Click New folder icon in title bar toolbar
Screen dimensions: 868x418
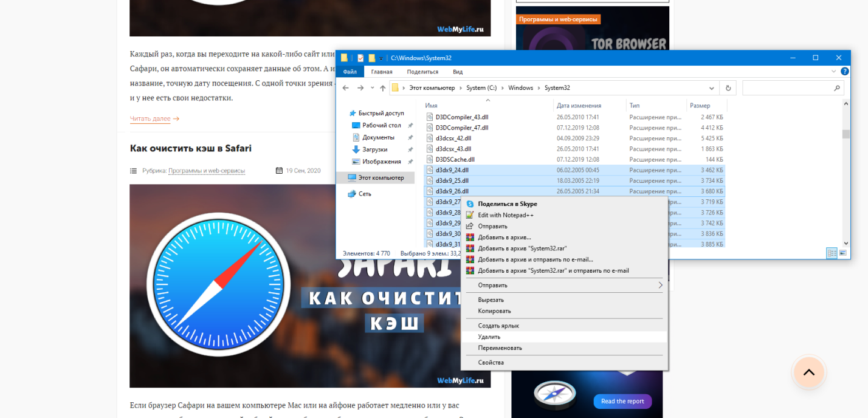[x=372, y=58]
